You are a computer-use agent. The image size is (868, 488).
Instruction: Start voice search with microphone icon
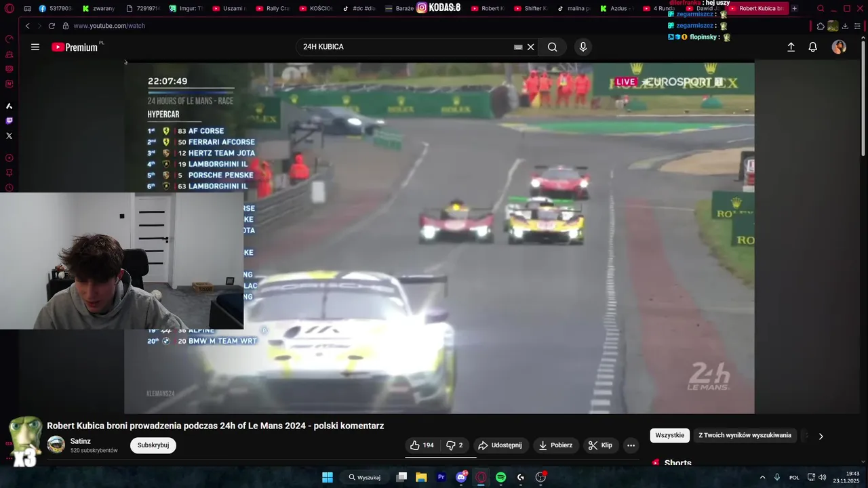(x=583, y=47)
